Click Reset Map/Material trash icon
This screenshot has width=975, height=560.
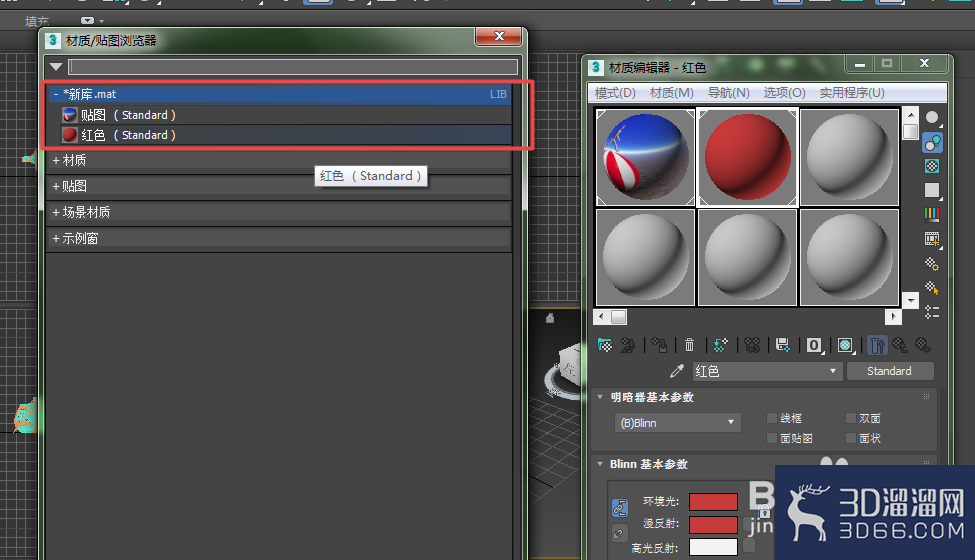tap(690, 345)
